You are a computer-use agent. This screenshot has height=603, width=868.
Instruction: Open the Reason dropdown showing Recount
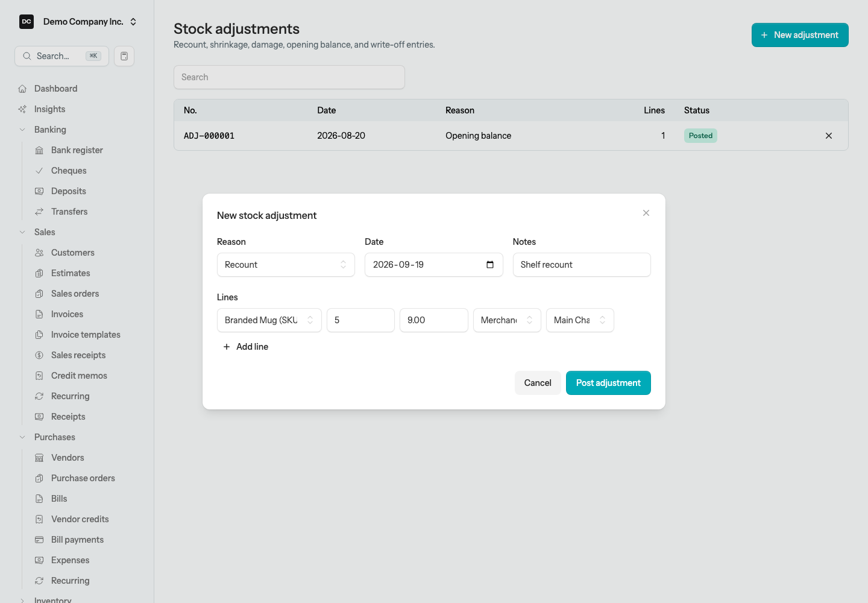[x=286, y=265]
